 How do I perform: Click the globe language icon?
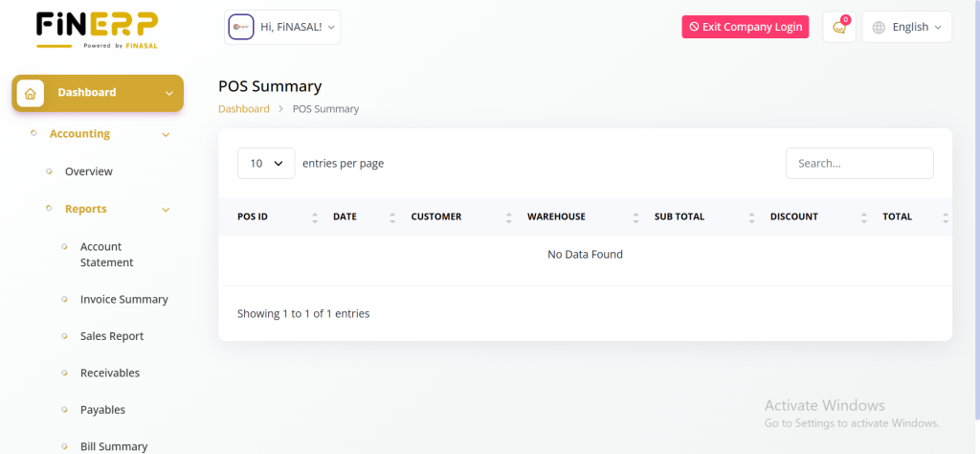[x=879, y=28]
